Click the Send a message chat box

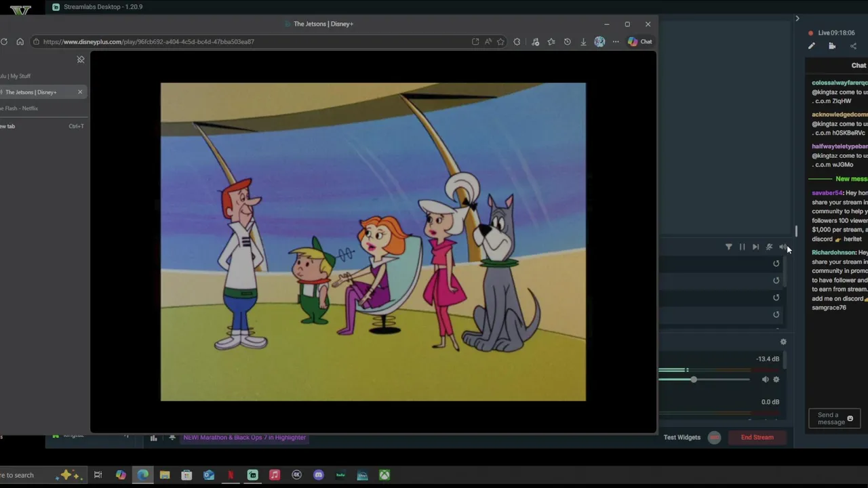click(835, 419)
